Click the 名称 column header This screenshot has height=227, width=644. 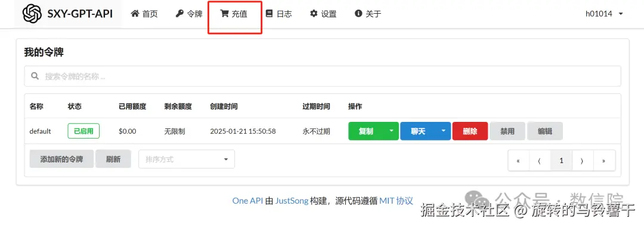point(36,106)
